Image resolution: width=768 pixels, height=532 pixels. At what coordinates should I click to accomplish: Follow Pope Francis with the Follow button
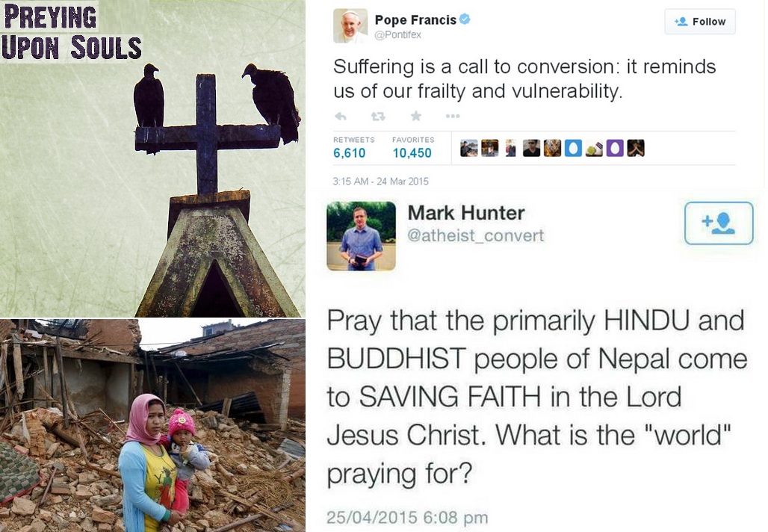pyautogui.click(x=700, y=22)
